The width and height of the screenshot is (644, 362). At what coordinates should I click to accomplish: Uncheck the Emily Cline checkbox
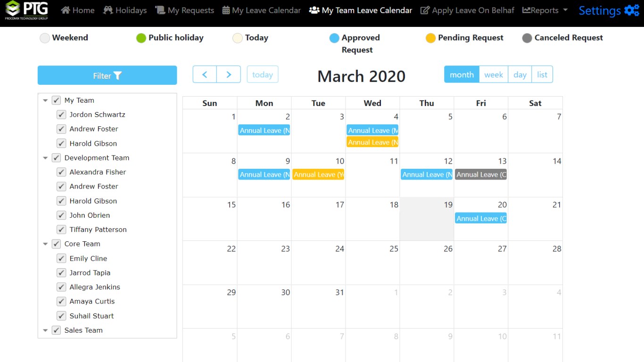61,258
